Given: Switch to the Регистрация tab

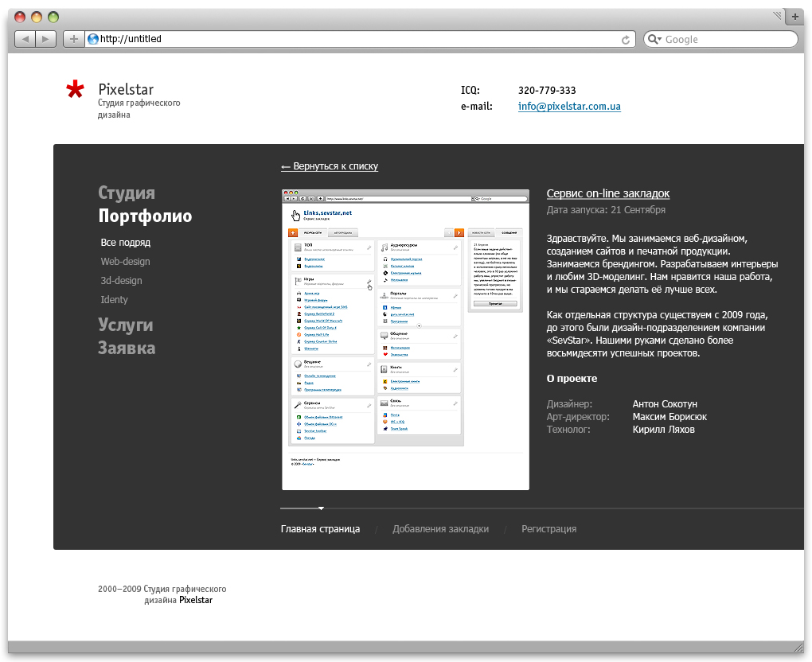Looking at the screenshot, I should click(549, 529).
